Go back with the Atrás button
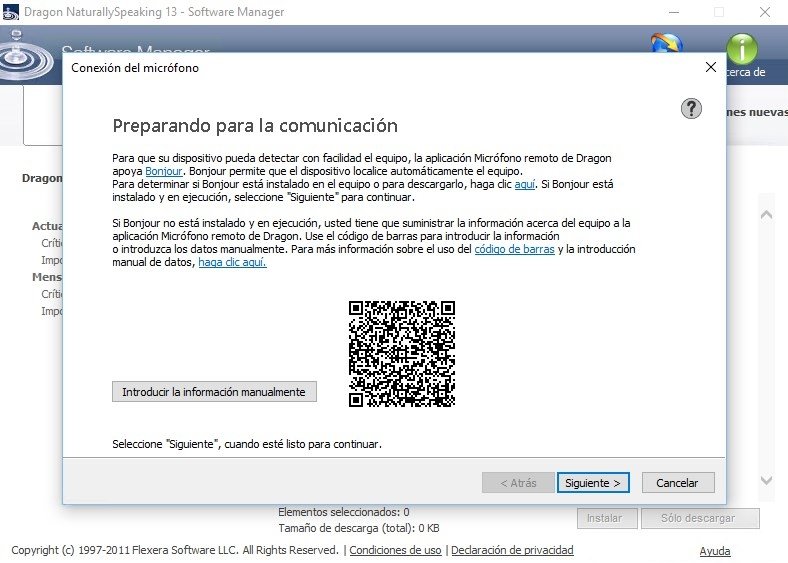 click(x=518, y=483)
